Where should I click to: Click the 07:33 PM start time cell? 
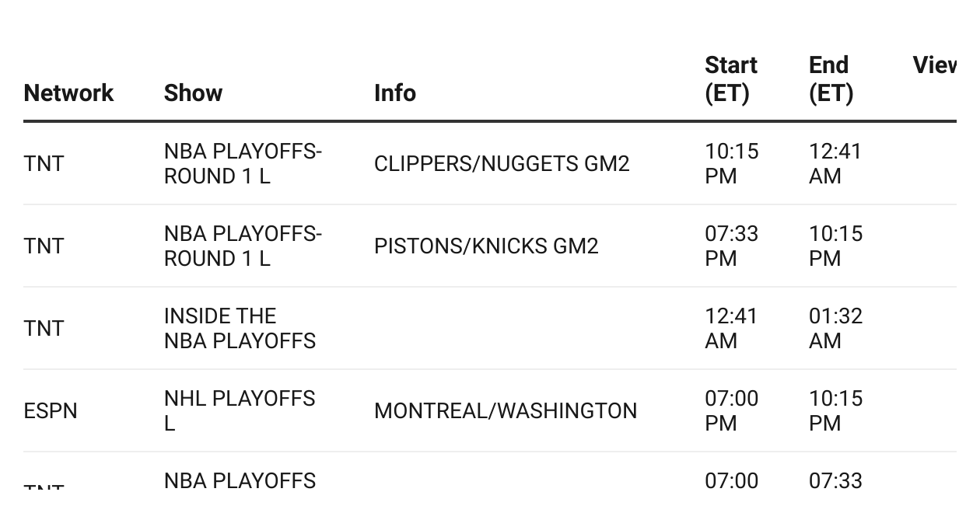[x=731, y=246]
